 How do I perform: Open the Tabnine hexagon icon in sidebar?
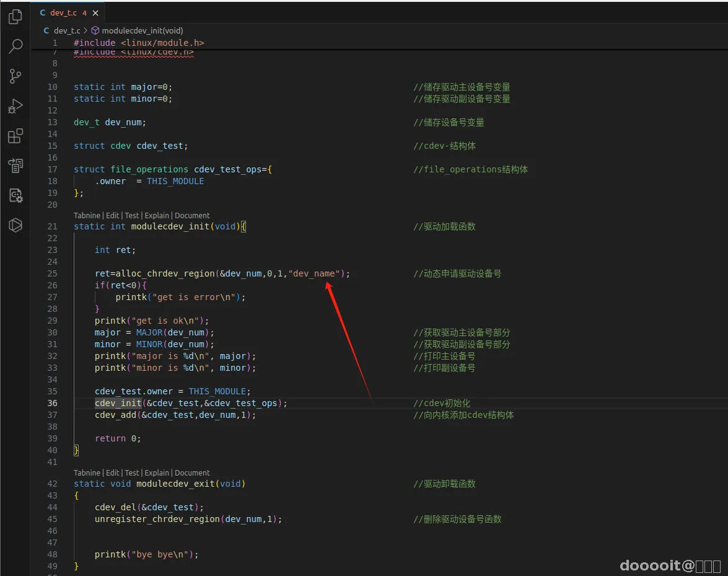click(x=15, y=225)
